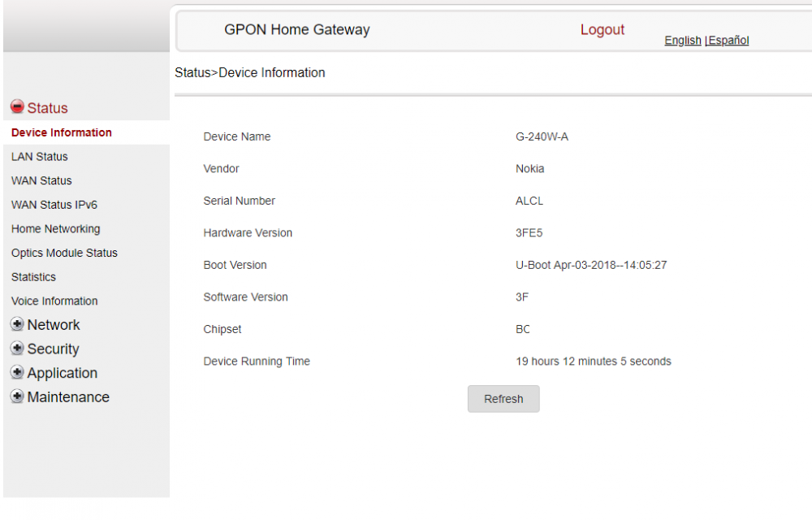Click the Chipset label

point(222,329)
